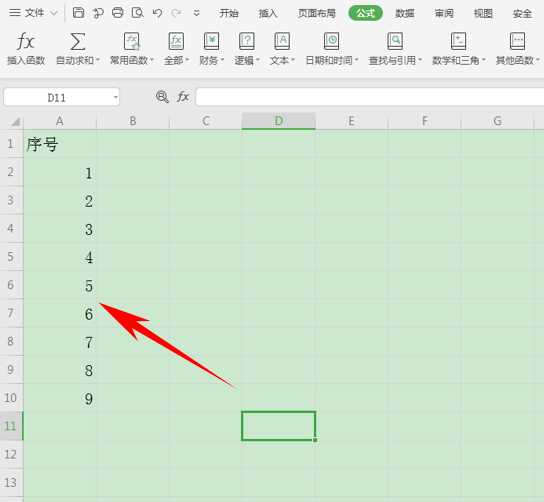The width and height of the screenshot is (544, 502).
Task: Click the 财务 functions icon
Action: (x=211, y=42)
